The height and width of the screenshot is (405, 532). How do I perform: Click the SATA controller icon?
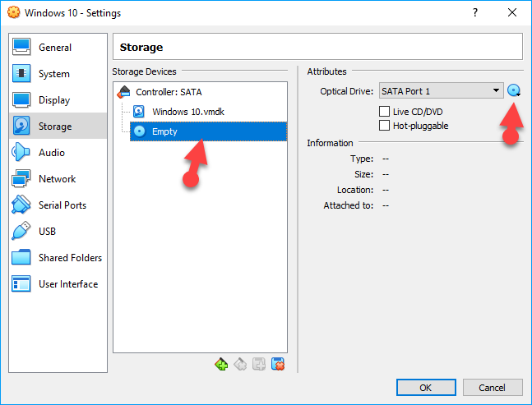(x=124, y=92)
